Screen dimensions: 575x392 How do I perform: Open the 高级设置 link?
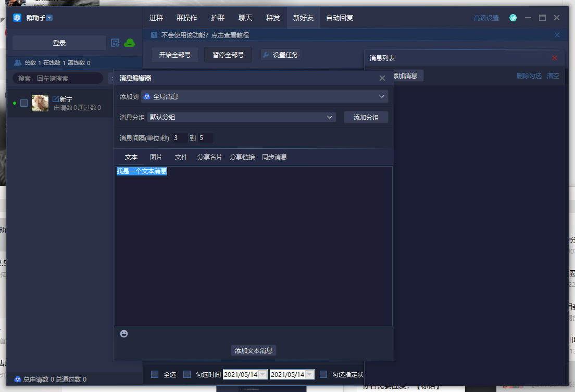486,18
